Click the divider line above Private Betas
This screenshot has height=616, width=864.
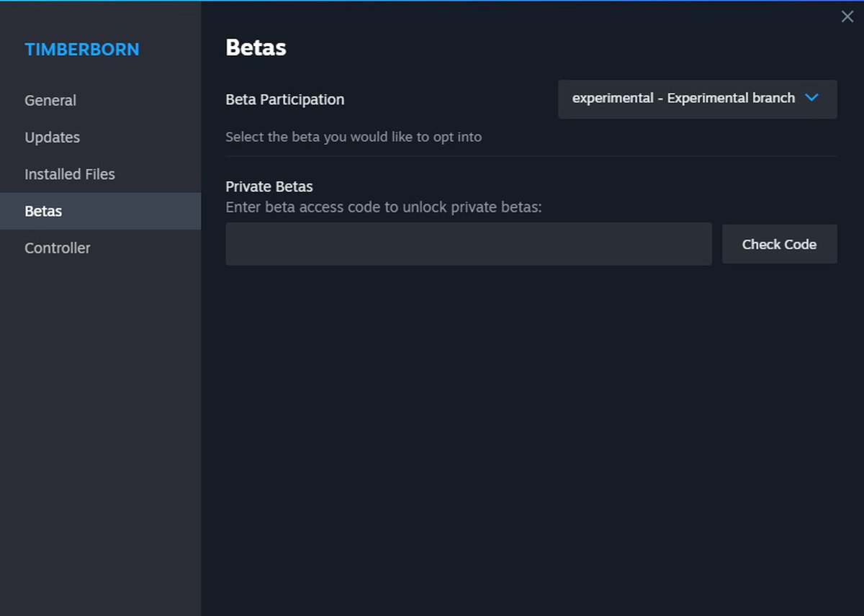(x=531, y=156)
